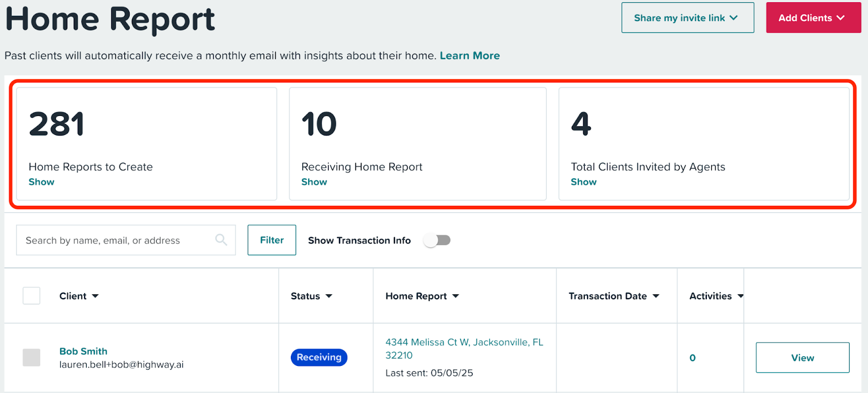Sort by Status column arrow
This screenshot has height=393, width=868.
click(329, 296)
